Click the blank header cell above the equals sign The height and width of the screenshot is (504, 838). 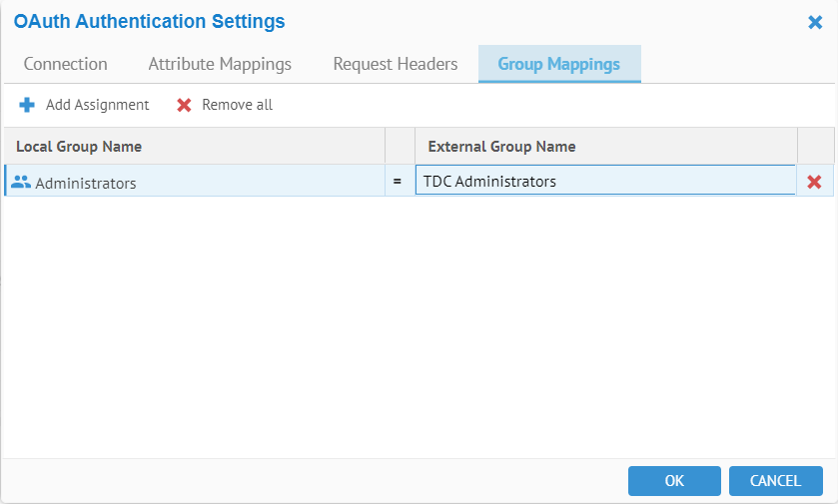400,147
